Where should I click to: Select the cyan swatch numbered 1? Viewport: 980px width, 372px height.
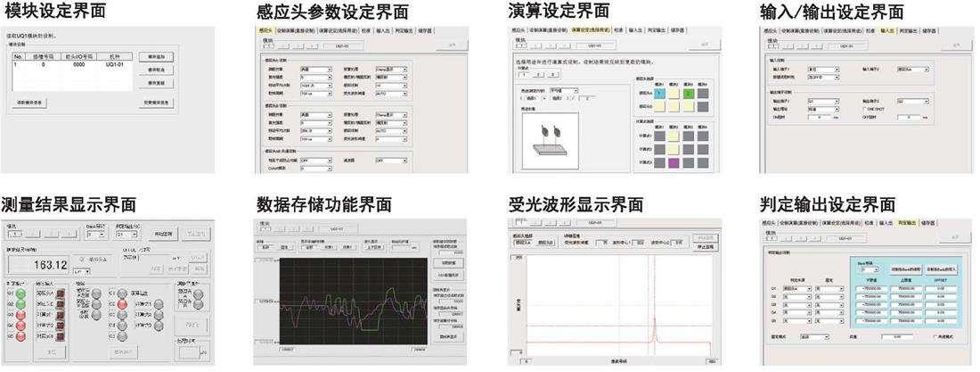tap(660, 94)
